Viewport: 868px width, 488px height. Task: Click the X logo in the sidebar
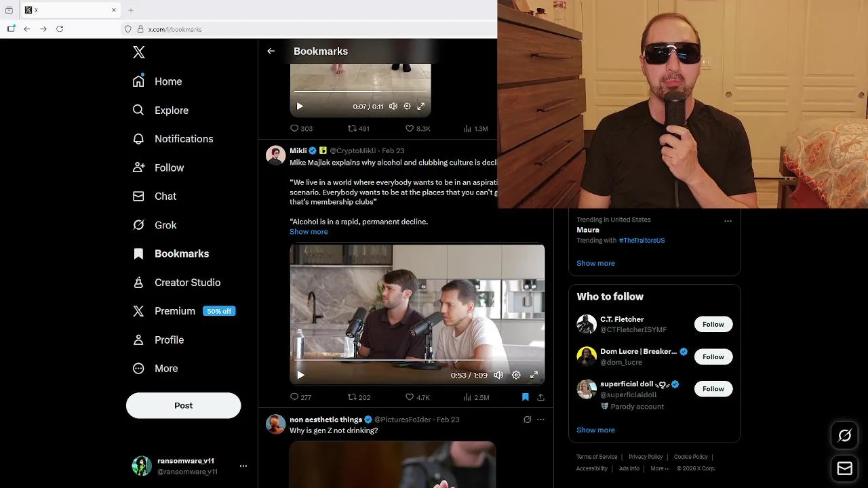pos(138,52)
